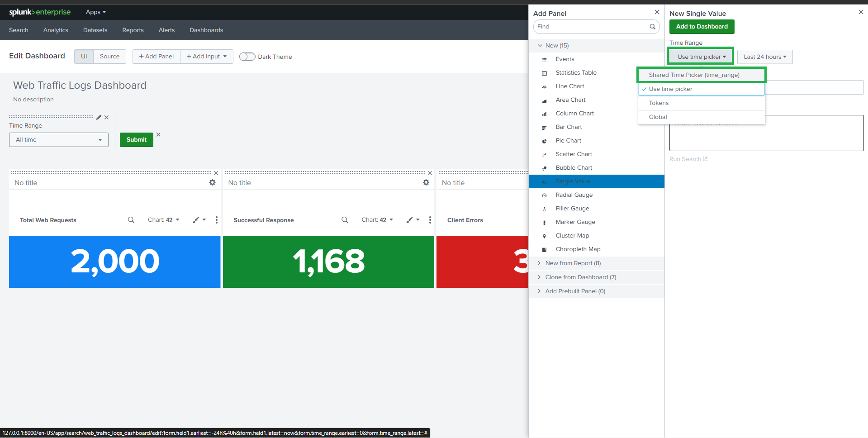
Task: Click the red Client Errors value tile
Action: 482,262
